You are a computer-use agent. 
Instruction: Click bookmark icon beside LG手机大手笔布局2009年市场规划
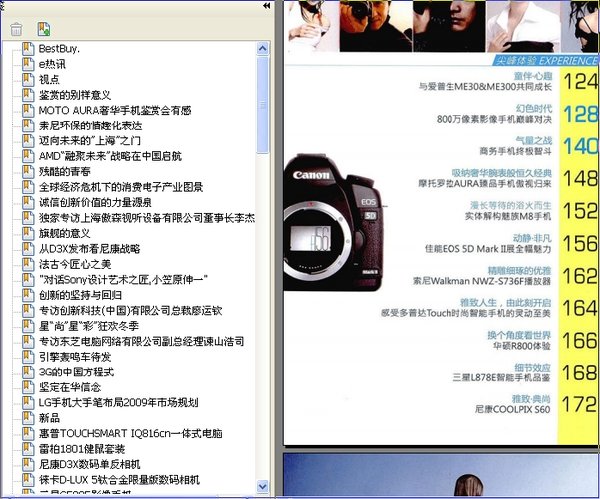[x=28, y=403]
